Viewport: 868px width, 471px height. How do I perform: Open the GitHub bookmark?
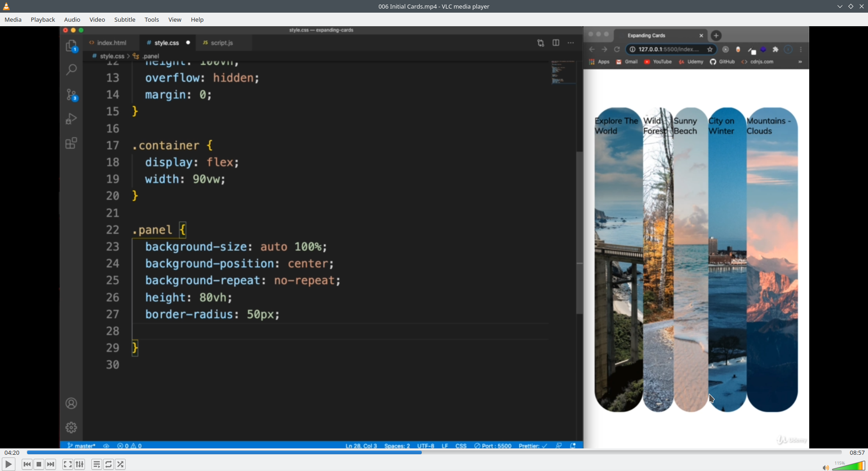pos(722,62)
